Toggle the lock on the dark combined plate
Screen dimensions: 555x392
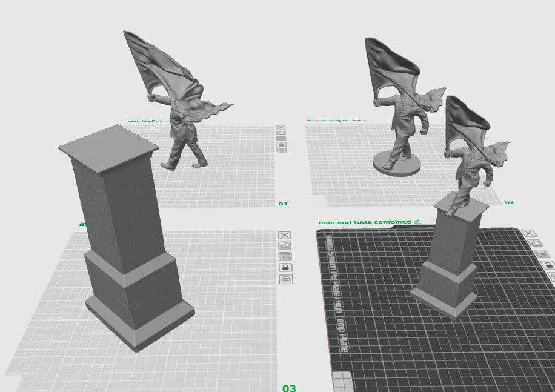(548, 265)
